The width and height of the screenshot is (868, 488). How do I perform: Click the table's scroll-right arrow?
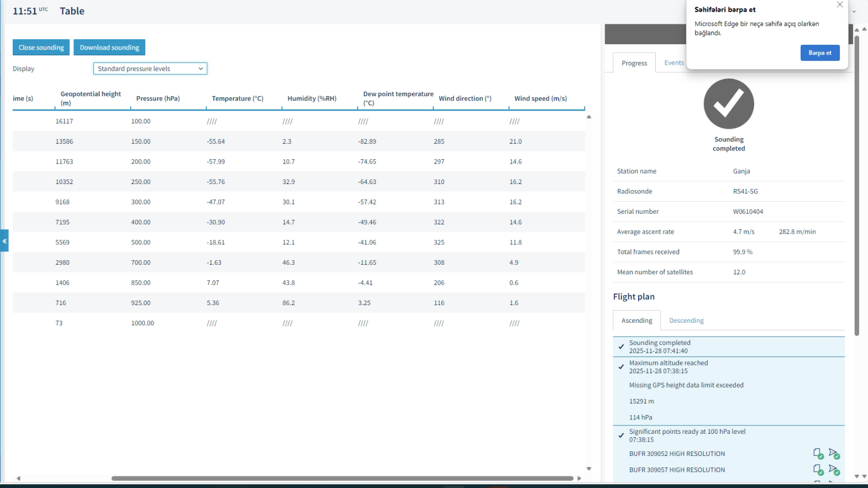click(x=579, y=479)
